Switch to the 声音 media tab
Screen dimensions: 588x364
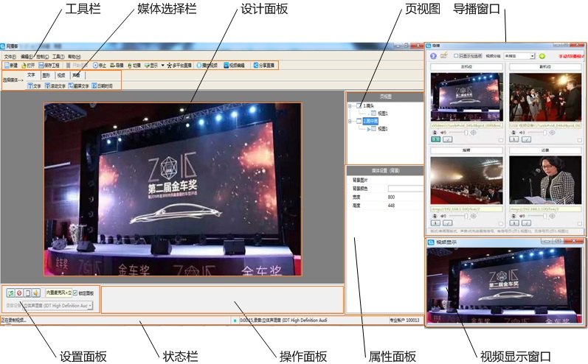click(x=76, y=75)
